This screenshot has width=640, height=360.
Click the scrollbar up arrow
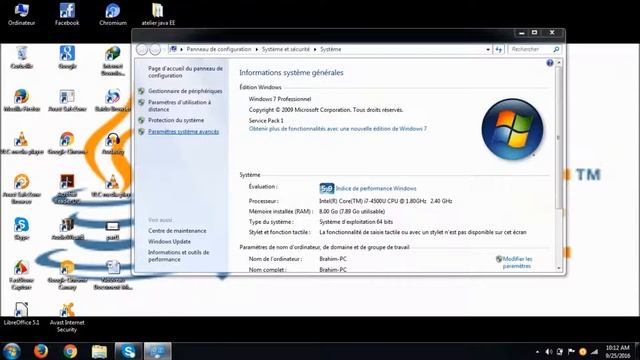click(559, 62)
